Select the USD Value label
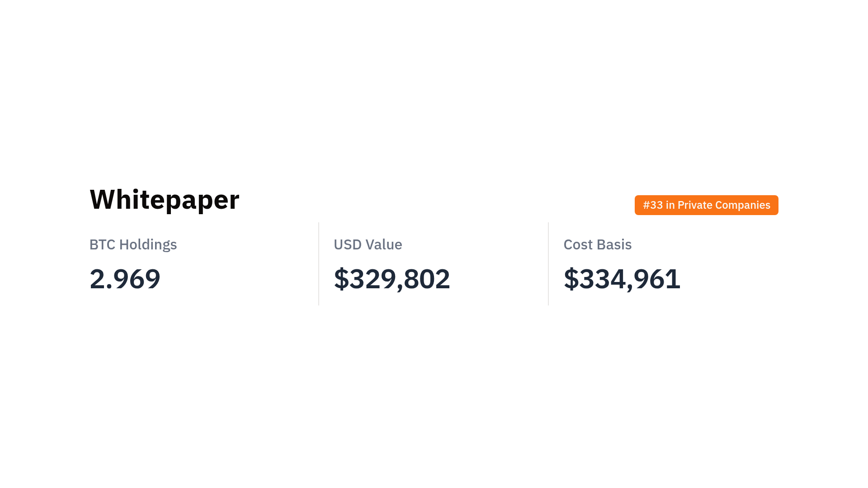This screenshot has width=868, height=488. 368,244
